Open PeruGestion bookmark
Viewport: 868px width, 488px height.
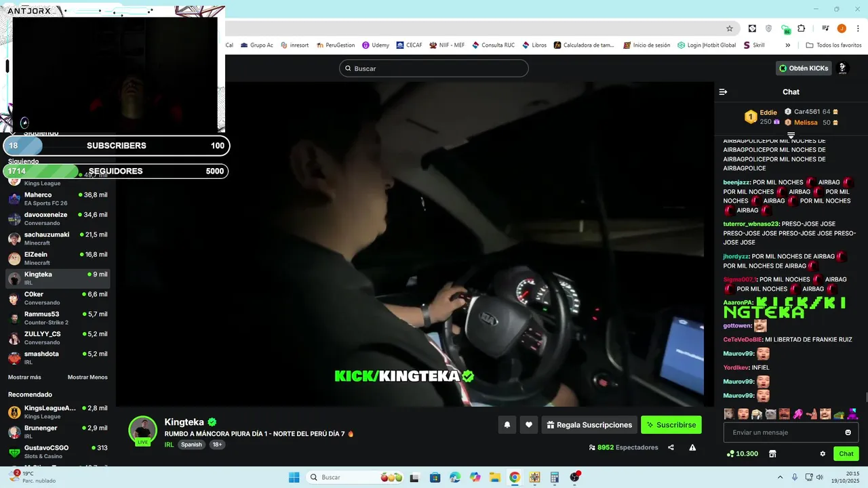[x=335, y=45]
